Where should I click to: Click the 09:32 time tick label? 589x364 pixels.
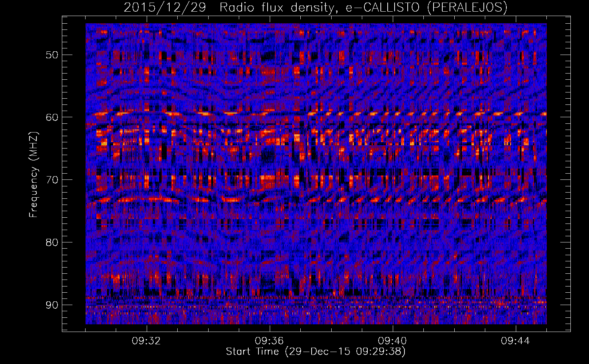[146, 341]
